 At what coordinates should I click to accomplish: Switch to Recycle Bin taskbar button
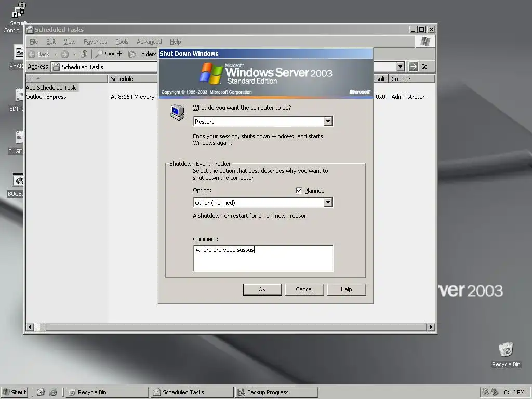pyautogui.click(x=107, y=392)
